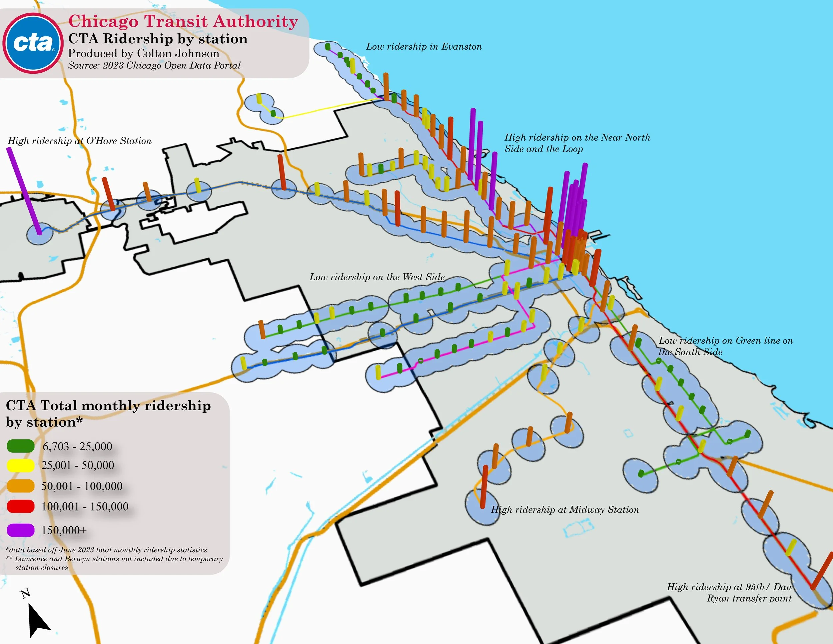Click the orange legend swatch 50,001 - 100,000
This screenshot has height=644, width=833.
tap(21, 486)
